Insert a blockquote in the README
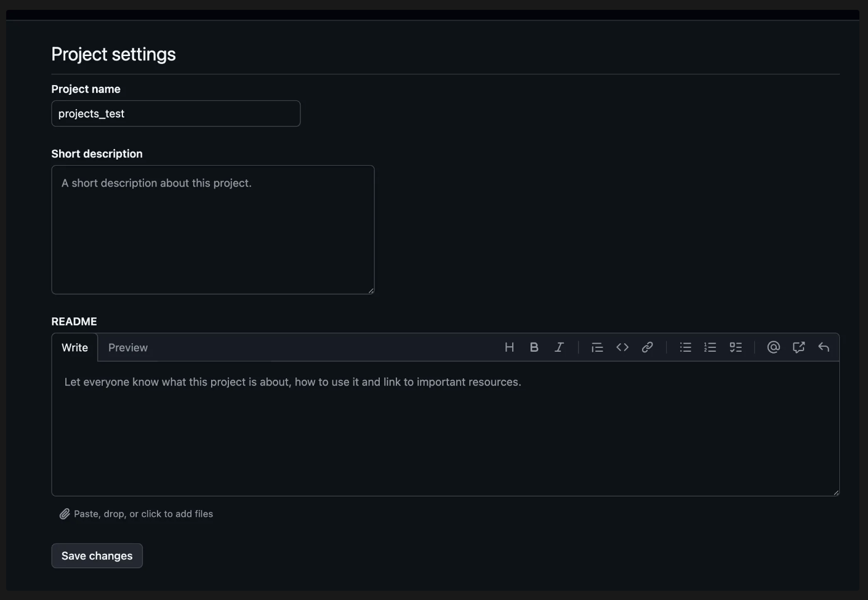Image resolution: width=868 pixels, height=600 pixels. tap(597, 347)
